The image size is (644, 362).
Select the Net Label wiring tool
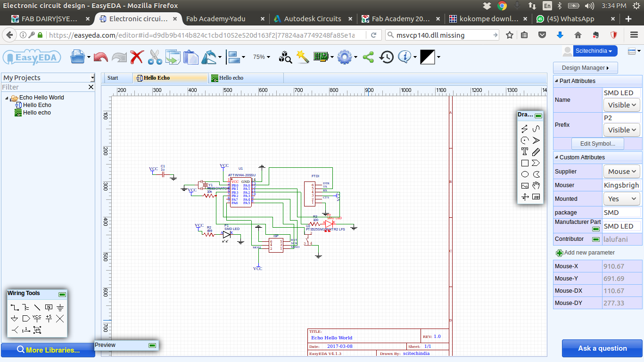49,307
